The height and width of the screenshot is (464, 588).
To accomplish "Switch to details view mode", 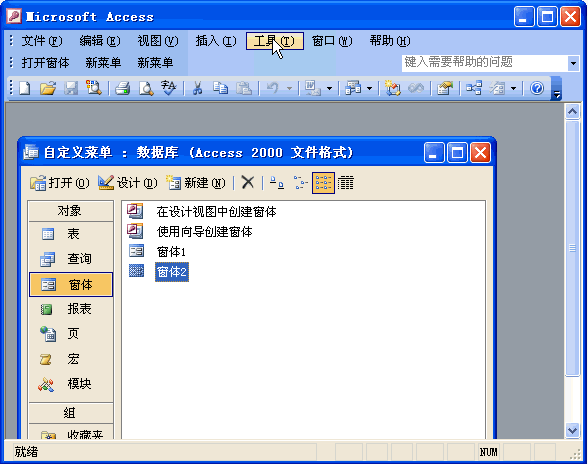I will point(346,183).
